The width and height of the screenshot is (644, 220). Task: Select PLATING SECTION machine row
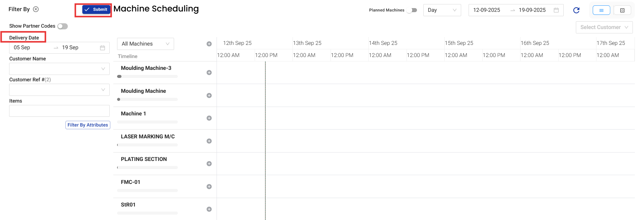pos(144,159)
